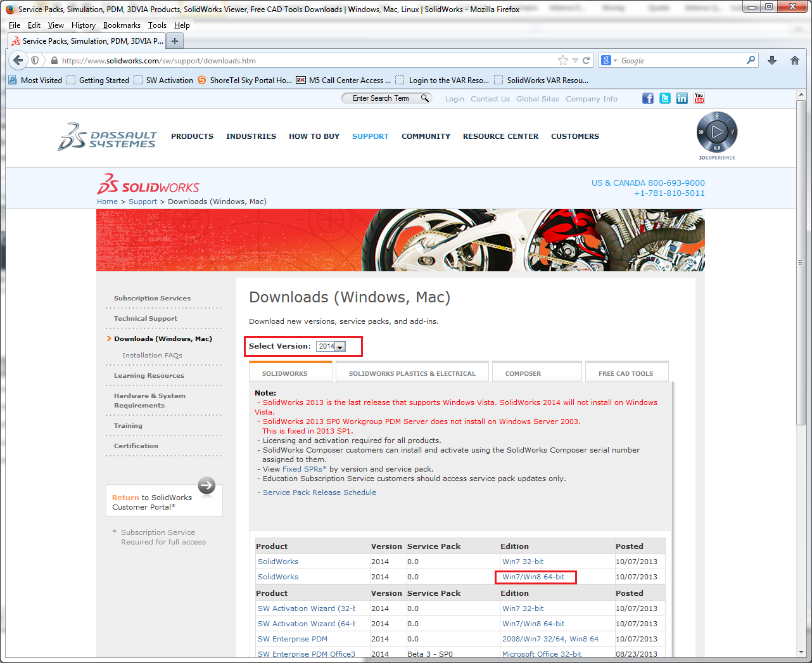This screenshot has width=812, height=663.
Task: Open the CUSTOMERS navigation item
Action: [575, 136]
